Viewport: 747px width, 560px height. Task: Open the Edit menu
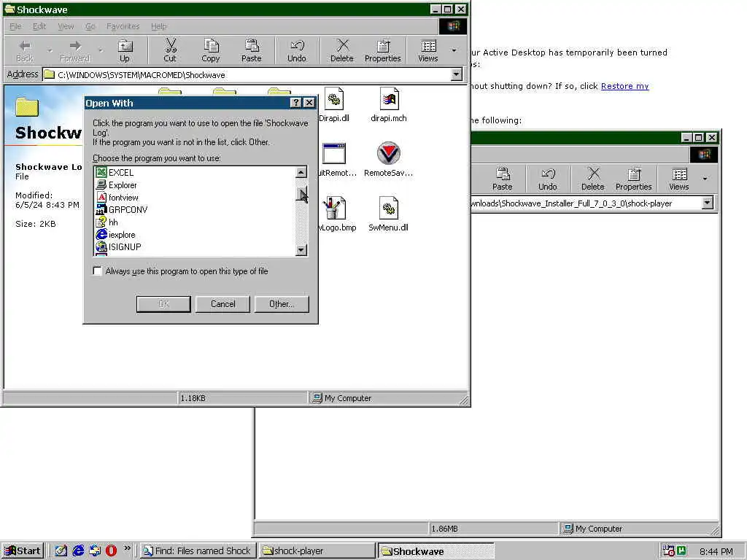click(x=39, y=26)
